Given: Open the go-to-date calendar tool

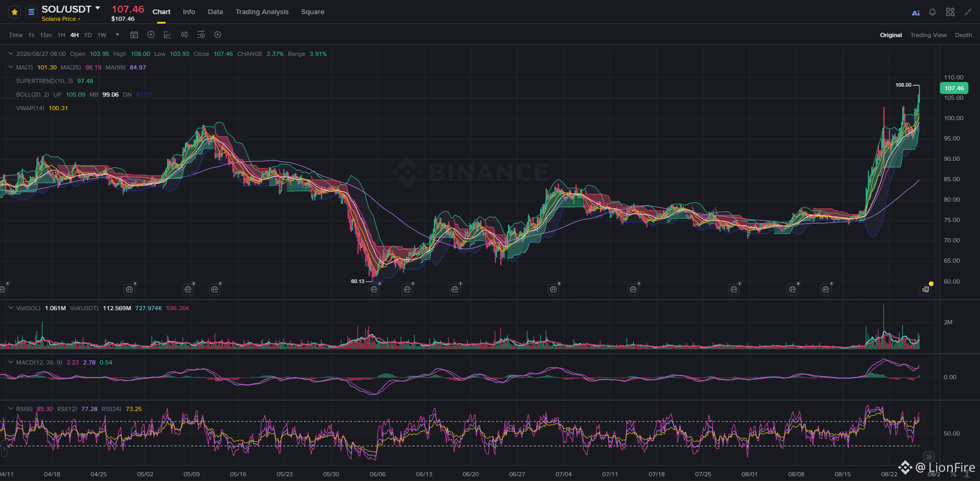Looking at the screenshot, I should click(x=134, y=35).
